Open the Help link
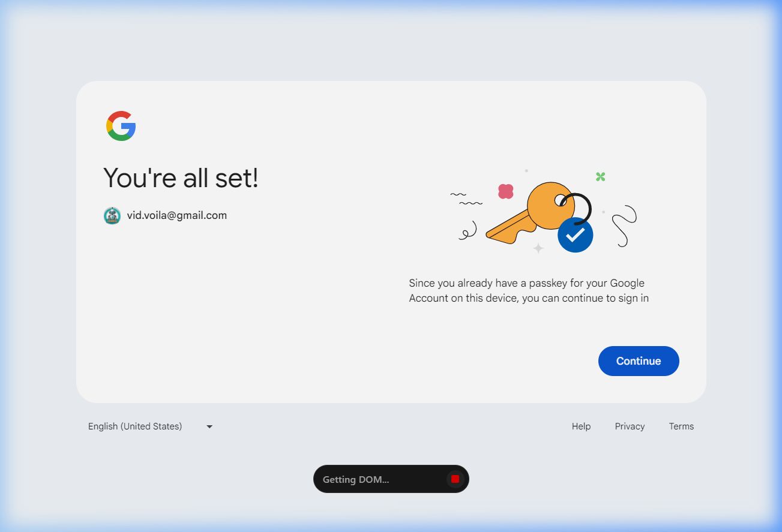Image resolution: width=782 pixels, height=532 pixels. click(581, 426)
